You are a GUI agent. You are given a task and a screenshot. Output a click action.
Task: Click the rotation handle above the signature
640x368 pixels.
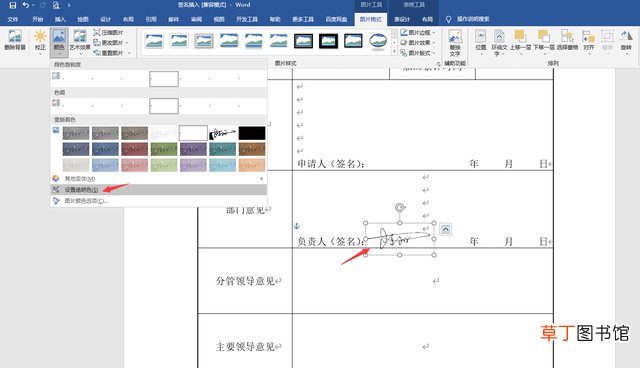tap(400, 208)
